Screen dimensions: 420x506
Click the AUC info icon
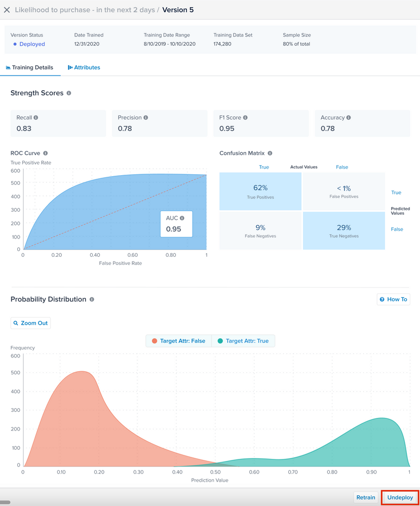[182, 218]
